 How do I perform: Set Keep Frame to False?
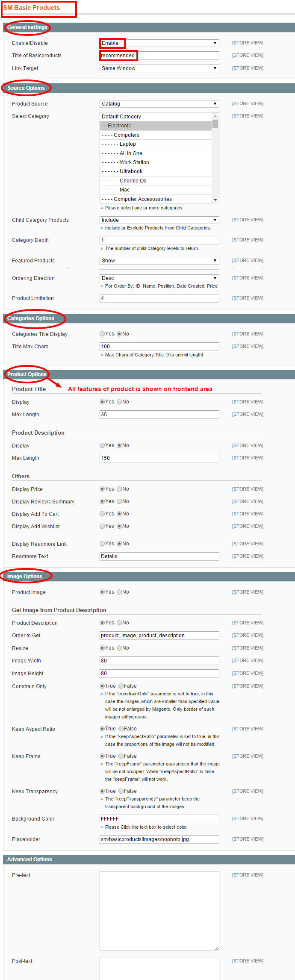click(121, 756)
